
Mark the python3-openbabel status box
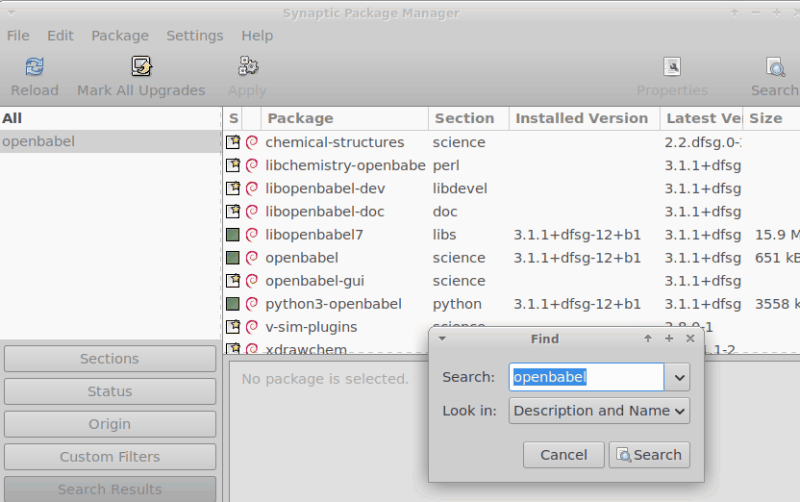tap(233, 304)
